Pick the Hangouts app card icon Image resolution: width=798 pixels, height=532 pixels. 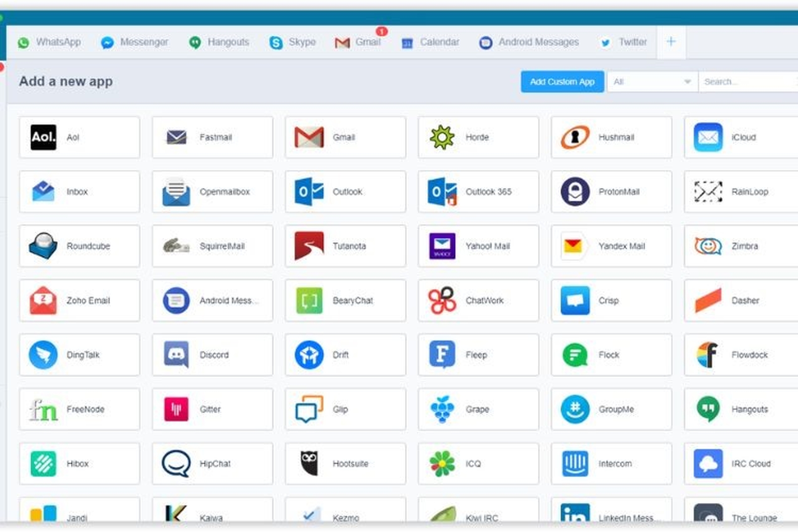[708, 409]
